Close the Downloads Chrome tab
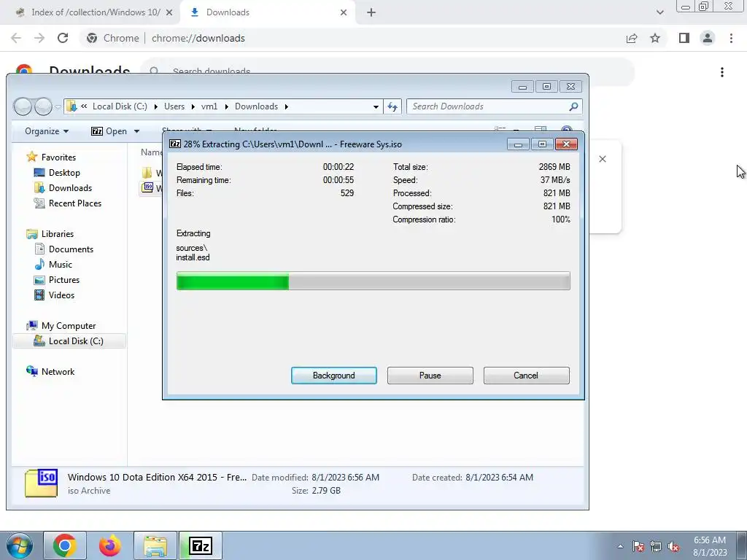The image size is (747, 560). (x=344, y=13)
